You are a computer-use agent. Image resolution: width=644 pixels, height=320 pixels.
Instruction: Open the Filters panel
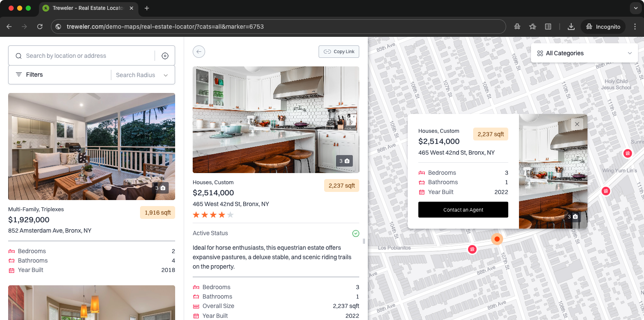[x=29, y=75]
